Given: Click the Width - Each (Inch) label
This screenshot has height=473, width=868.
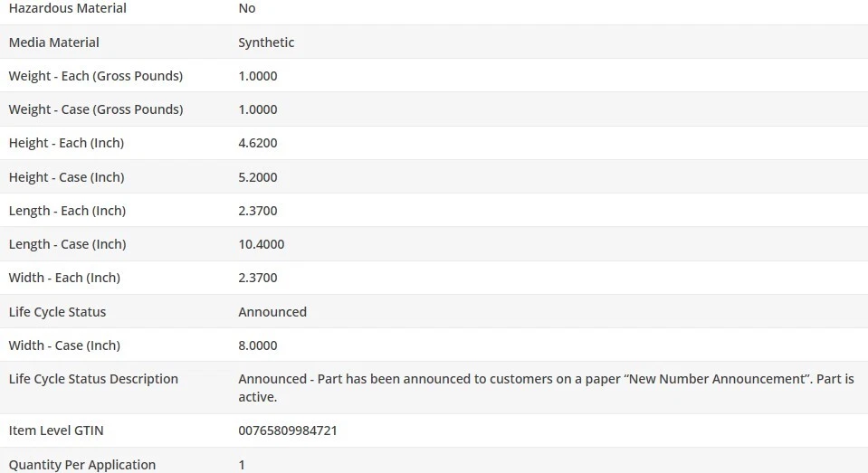Looking at the screenshot, I should (64, 278).
